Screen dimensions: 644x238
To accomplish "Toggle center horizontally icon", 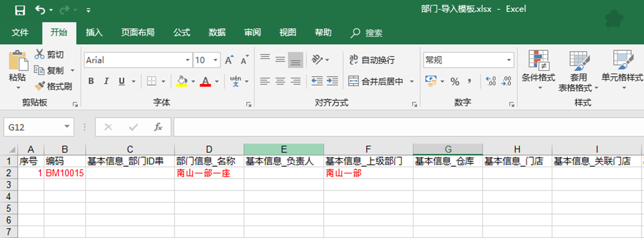I will (280, 81).
